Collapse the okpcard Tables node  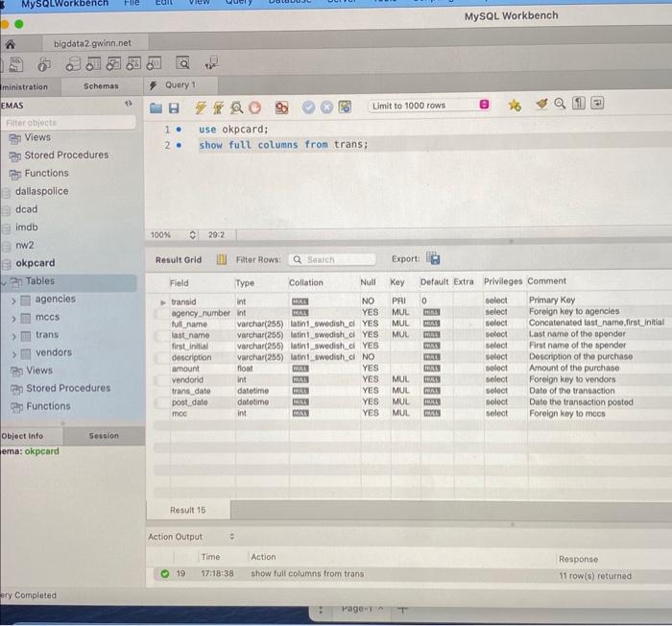(x=4, y=282)
